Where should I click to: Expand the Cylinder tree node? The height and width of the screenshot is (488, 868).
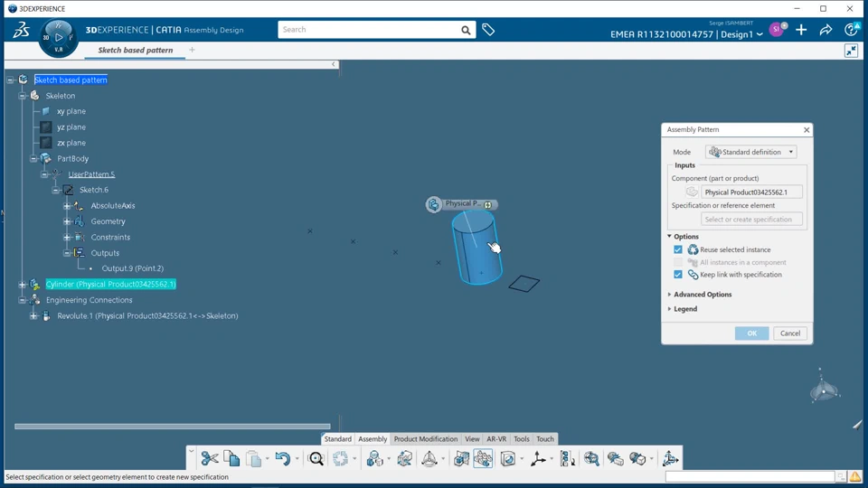(x=22, y=285)
